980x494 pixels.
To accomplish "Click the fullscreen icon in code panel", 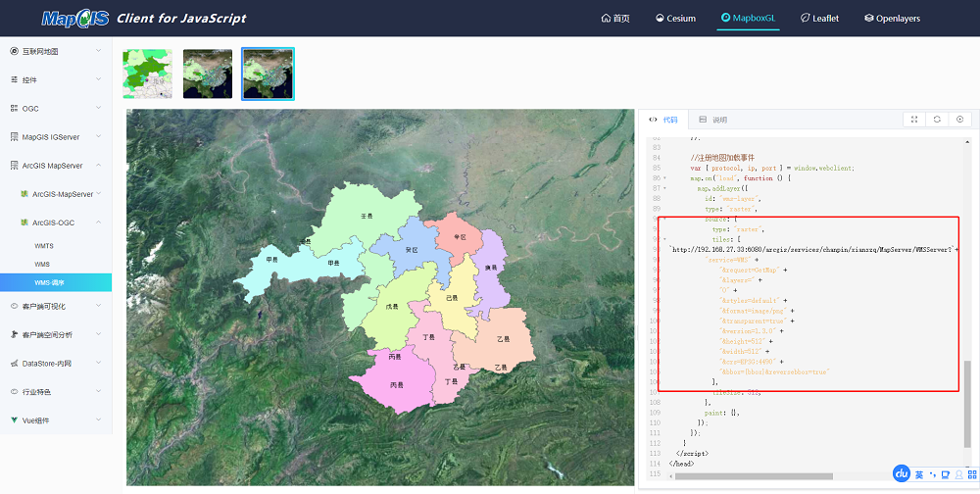I will (x=914, y=120).
